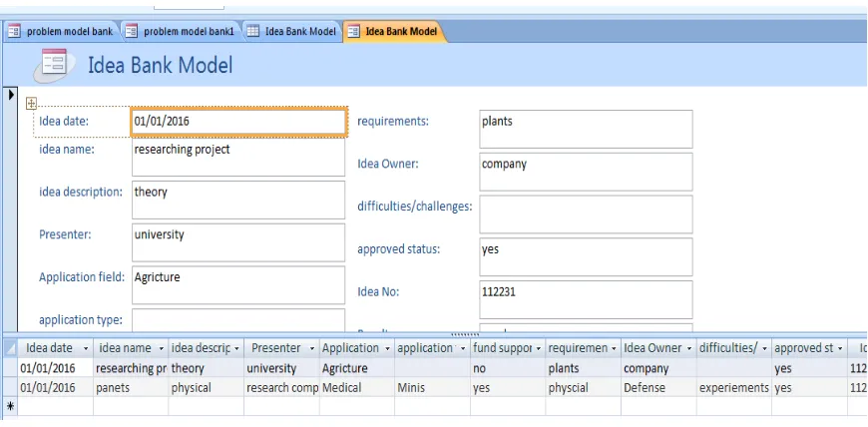
Task: Open the difficulties/ column dropdown arrow
Action: (x=764, y=349)
